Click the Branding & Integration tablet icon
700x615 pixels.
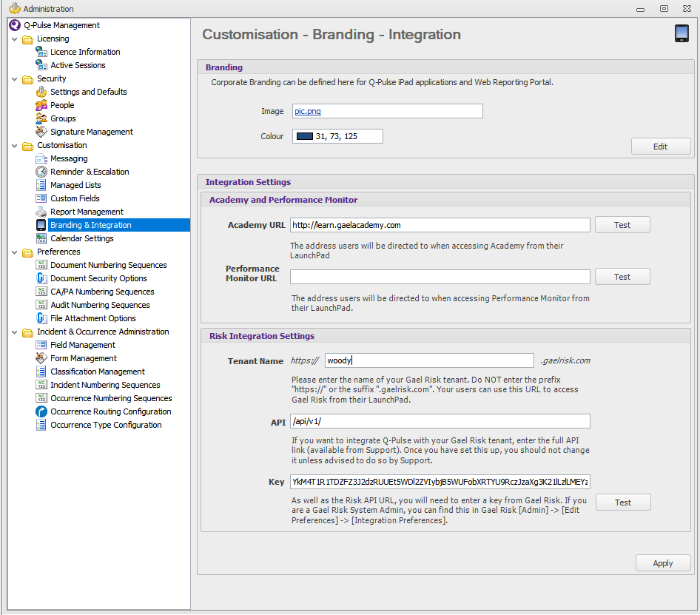41,225
